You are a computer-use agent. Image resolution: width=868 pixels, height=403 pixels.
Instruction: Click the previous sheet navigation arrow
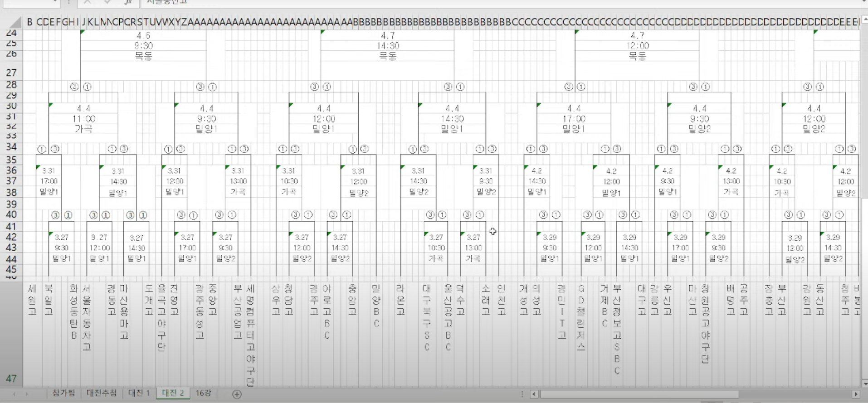click(x=14, y=394)
